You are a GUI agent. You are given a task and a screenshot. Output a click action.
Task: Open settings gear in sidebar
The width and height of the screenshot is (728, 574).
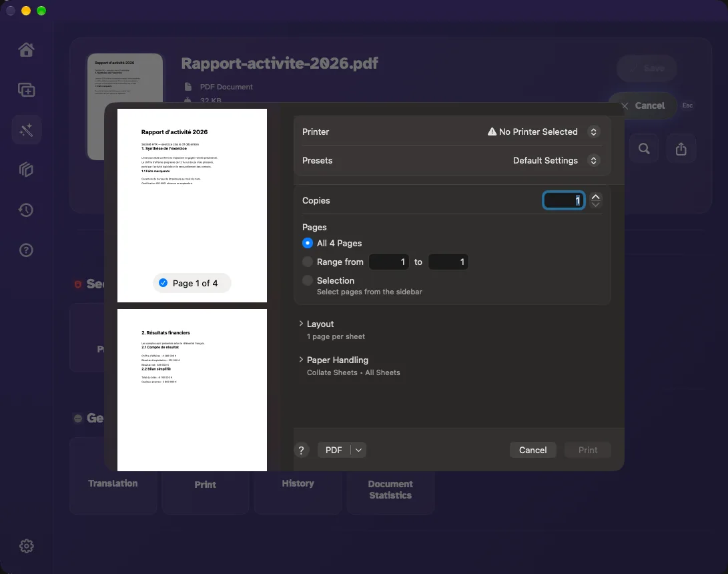pos(26,546)
